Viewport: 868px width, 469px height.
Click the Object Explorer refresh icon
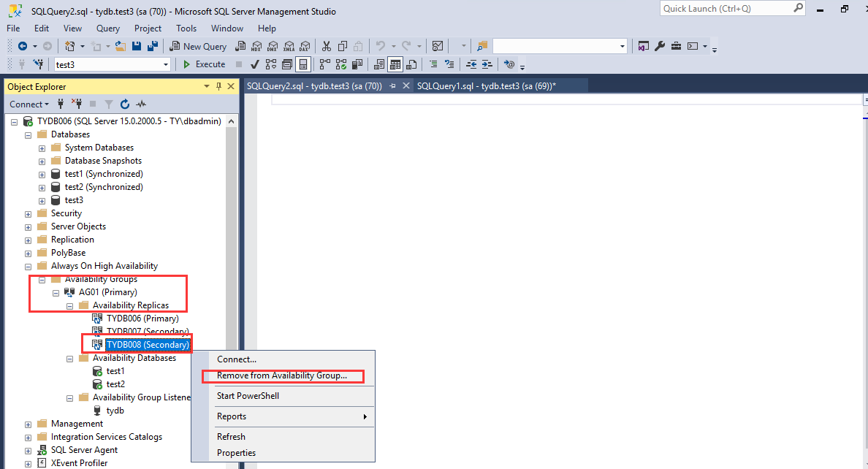coord(125,104)
